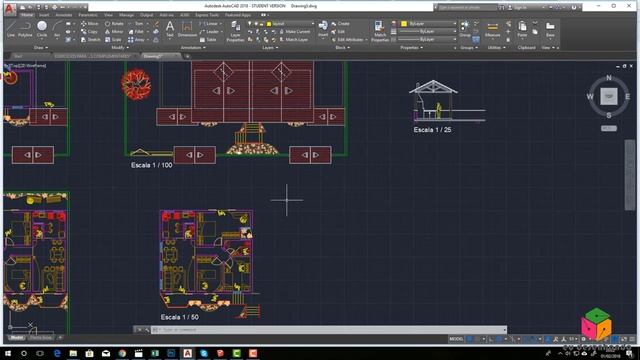640x360 pixels.
Task: Click the yellow layer color swatch
Action: point(269,24)
